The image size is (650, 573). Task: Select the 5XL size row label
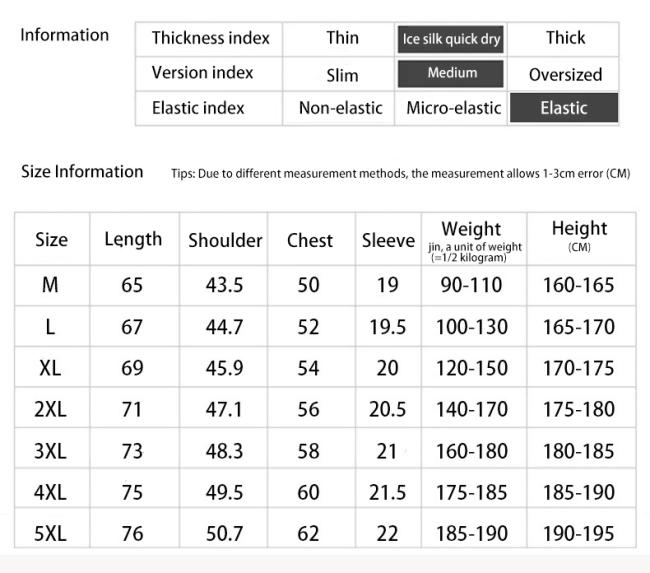click(50, 533)
